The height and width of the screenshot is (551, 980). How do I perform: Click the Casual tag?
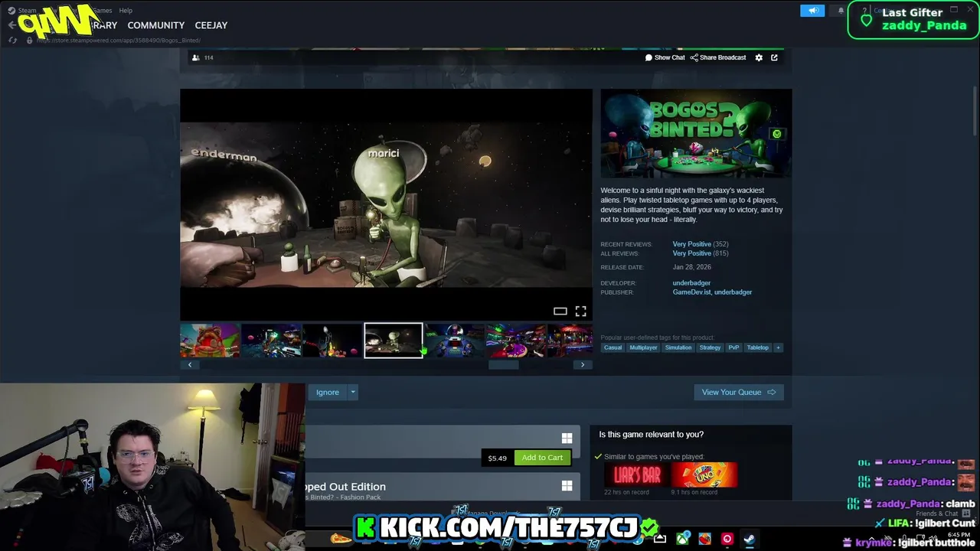612,347
